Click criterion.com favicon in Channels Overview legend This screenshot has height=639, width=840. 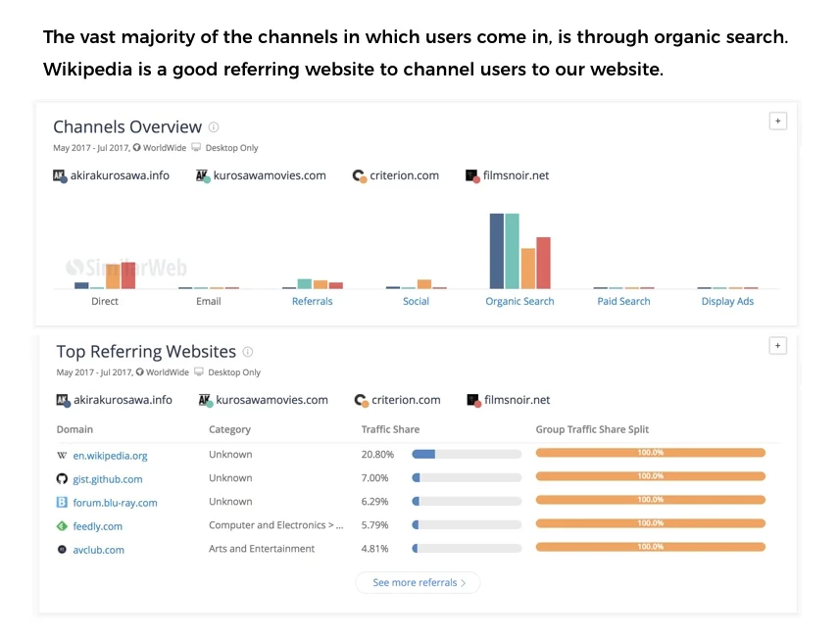pyautogui.click(x=360, y=175)
